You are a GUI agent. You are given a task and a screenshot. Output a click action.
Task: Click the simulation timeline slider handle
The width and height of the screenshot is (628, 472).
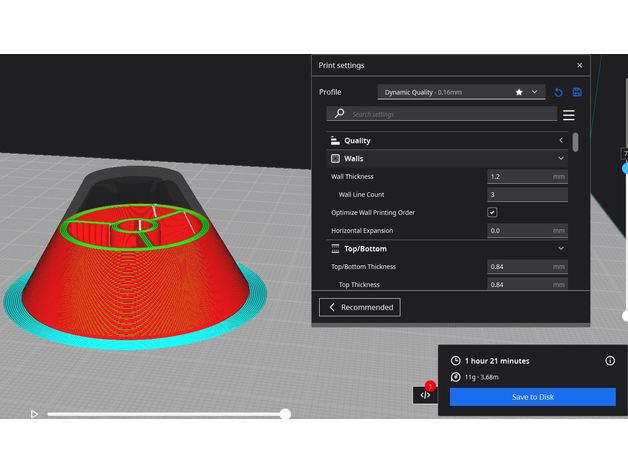285,414
